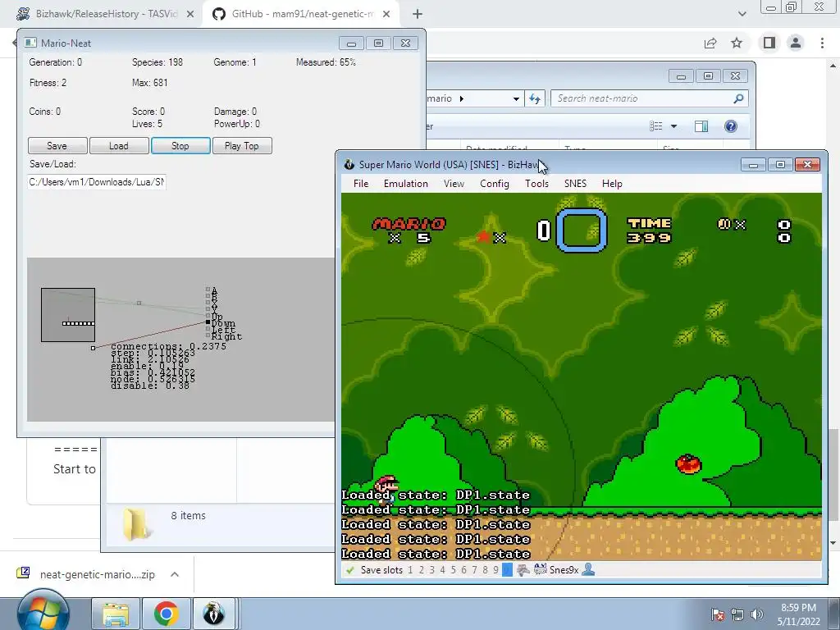
Task: Click the BizHawk title bar app icon
Action: tap(349, 164)
